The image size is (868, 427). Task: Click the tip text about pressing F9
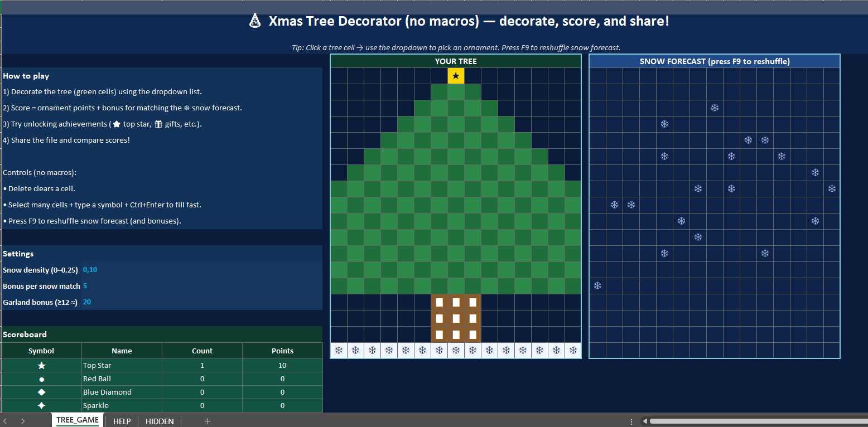456,48
